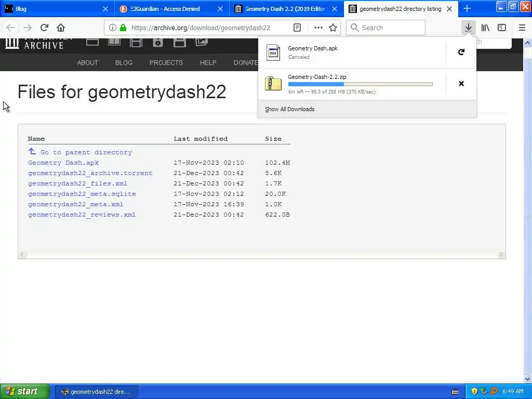The height and width of the screenshot is (399, 532).
Task: Cancel the Geometry-Dash-2.2.zip download
Action: tap(461, 84)
